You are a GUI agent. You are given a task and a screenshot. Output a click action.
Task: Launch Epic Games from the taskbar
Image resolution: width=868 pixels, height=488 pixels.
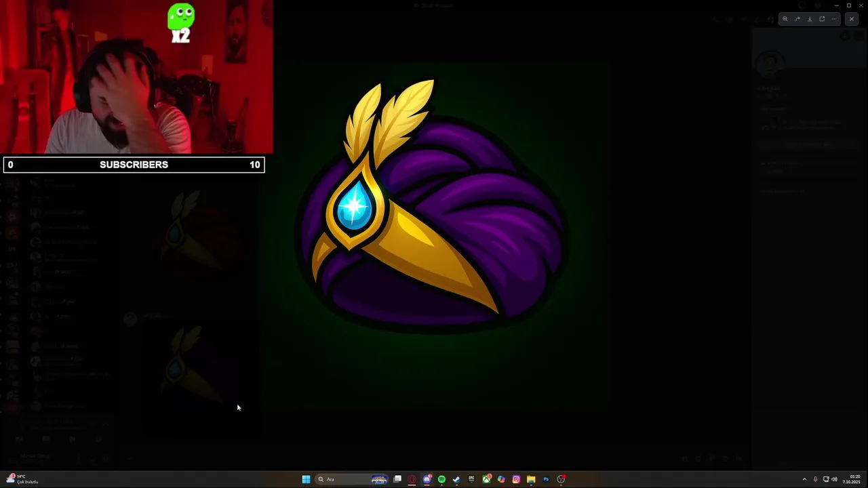click(x=471, y=479)
